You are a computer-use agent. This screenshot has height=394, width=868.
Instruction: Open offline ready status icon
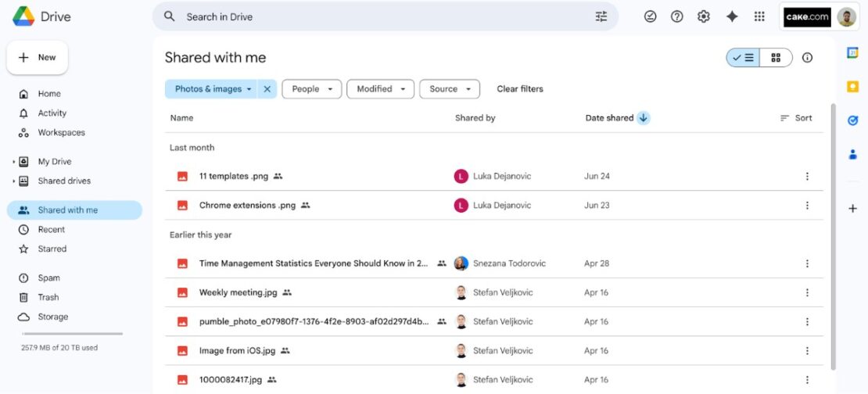click(x=651, y=16)
